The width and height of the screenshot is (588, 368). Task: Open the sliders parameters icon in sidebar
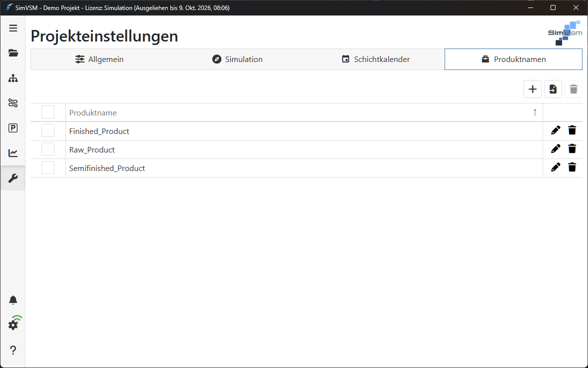point(13,103)
